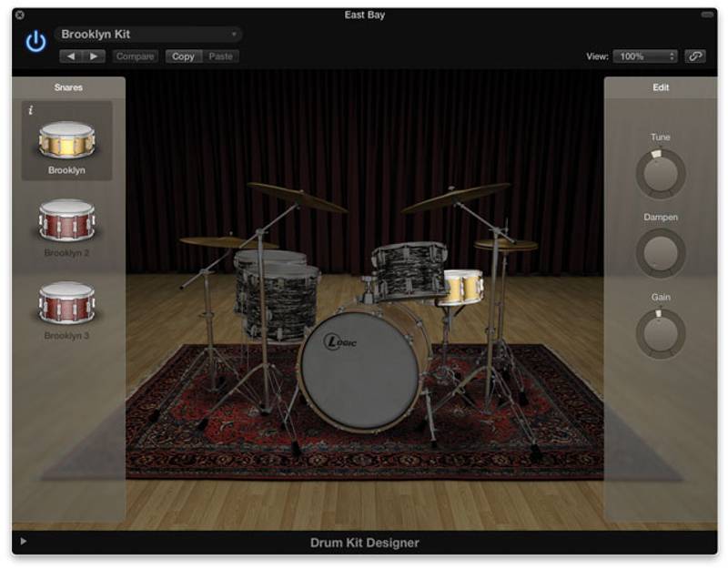The image size is (728, 569).
Task: Go to previous preset with left arrow
Action: 71,56
